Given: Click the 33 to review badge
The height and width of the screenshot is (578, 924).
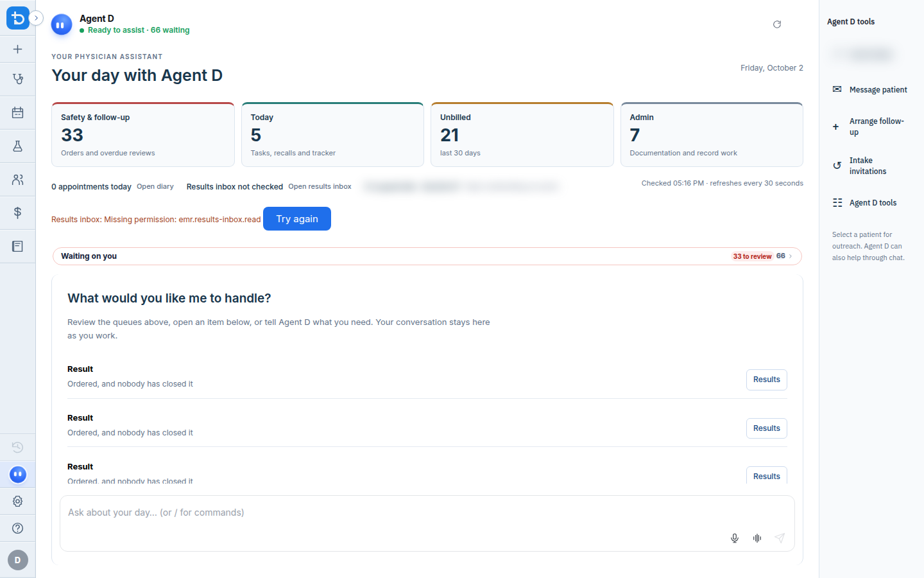Looking at the screenshot, I should tap(752, 256).
